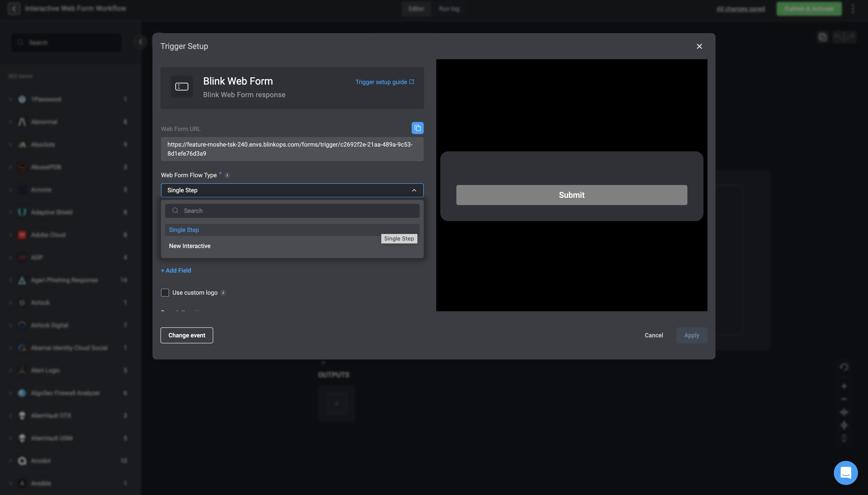
Task: Select the New Interactive option
Action: (292, 246)
